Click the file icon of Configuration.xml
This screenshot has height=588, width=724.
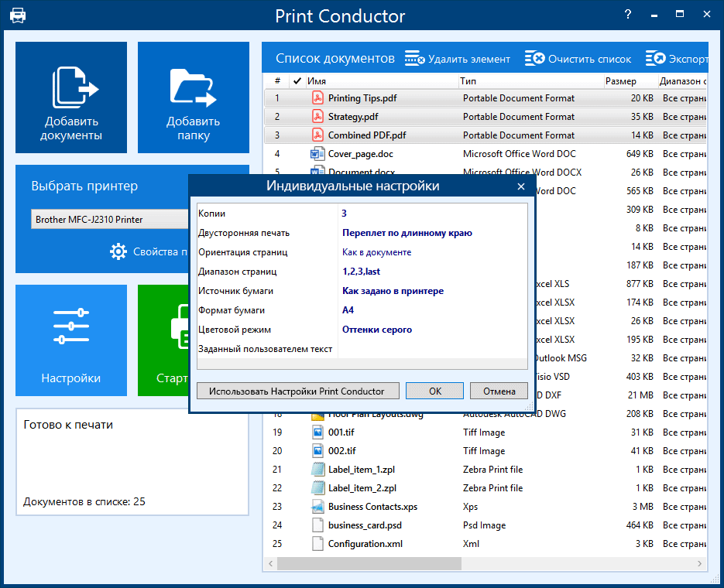(x=317, y=544)
